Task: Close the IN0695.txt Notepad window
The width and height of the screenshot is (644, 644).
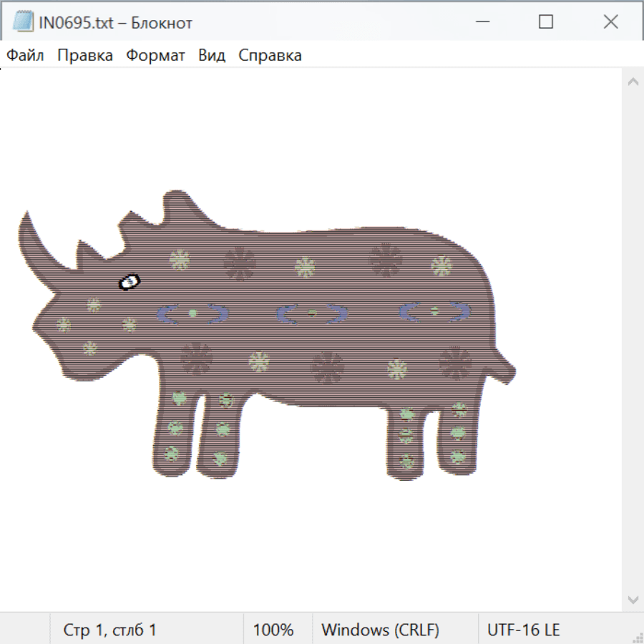Action: [610, 22]
